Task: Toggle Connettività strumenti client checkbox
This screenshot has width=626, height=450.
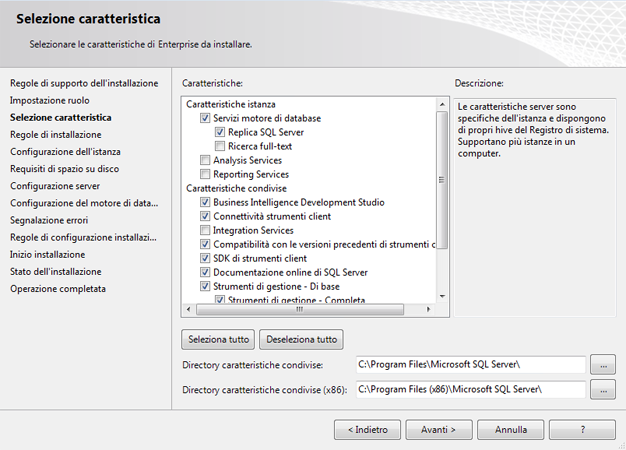Action: pyautogui.click(x=205, y=216)
